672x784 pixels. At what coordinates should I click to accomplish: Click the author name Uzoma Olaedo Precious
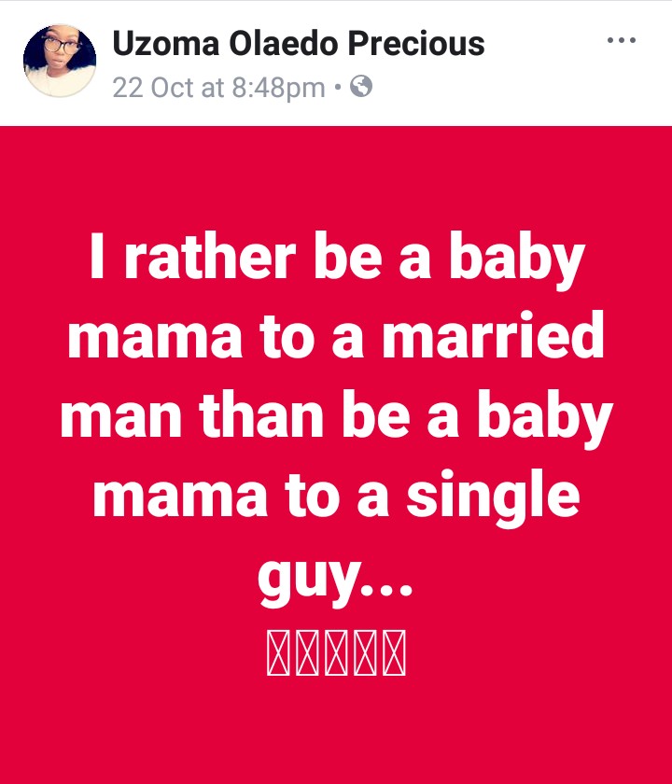299,43
